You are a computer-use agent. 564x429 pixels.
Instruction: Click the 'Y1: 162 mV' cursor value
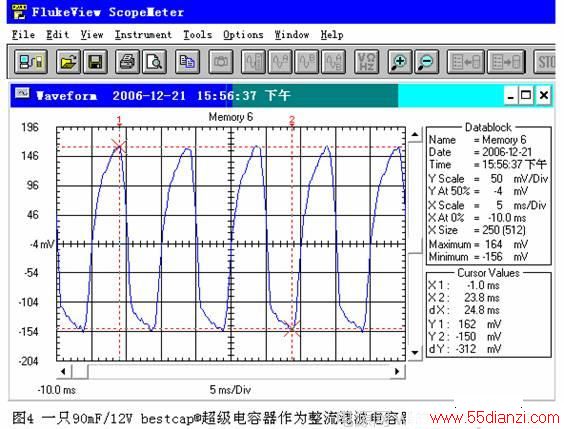click(465, 324)
